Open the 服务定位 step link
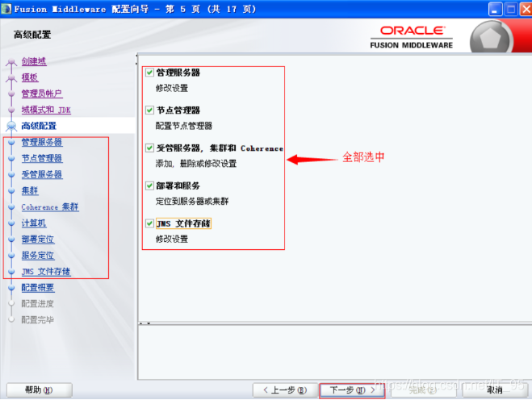This screenshot has height=400, width=532. (38, 256)
